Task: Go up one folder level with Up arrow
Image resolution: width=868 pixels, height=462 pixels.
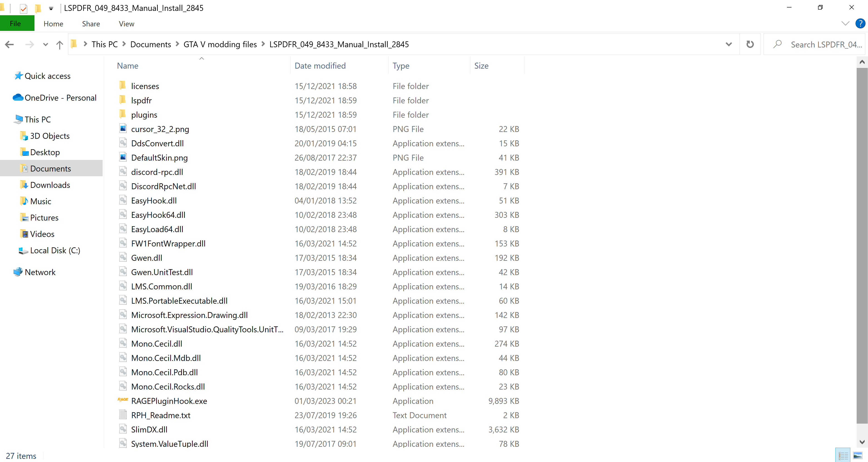Action: [x=60, y=45]
